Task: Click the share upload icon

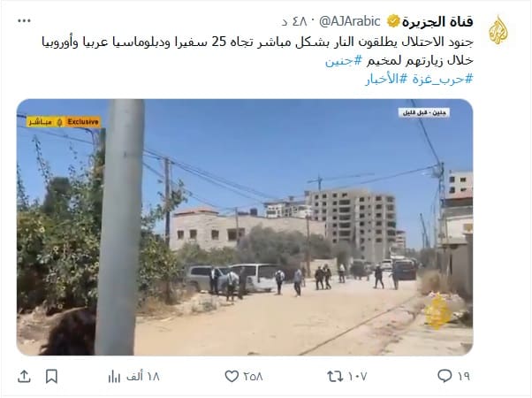Action: 24,376
